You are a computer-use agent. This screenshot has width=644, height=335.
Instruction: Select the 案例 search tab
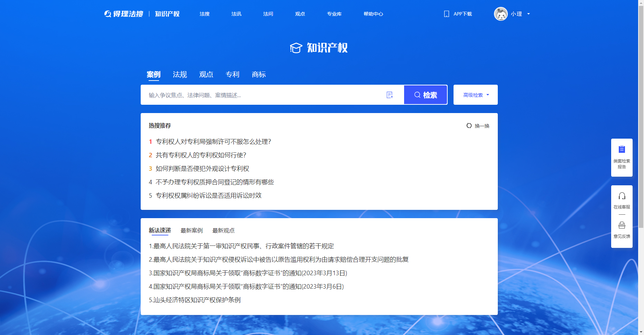[153, 74]
